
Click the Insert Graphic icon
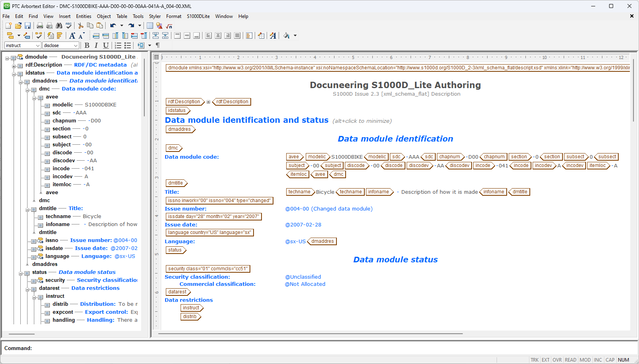(159, 26)
